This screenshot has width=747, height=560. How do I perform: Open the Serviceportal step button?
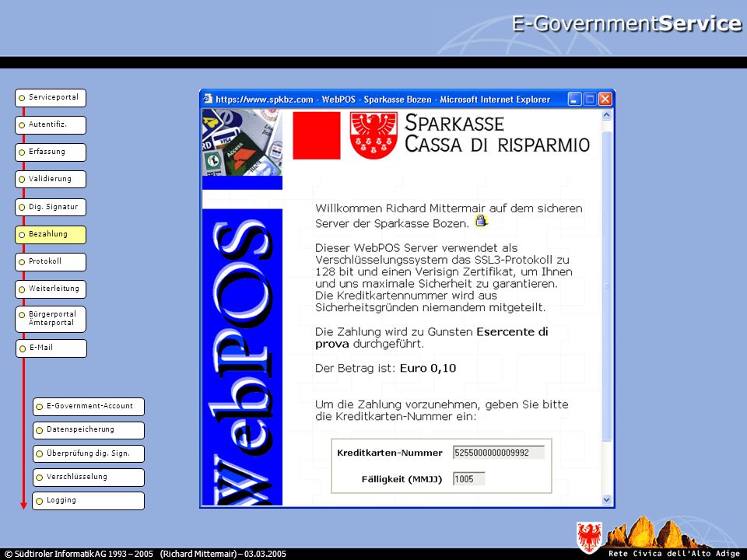click(51, 98)
